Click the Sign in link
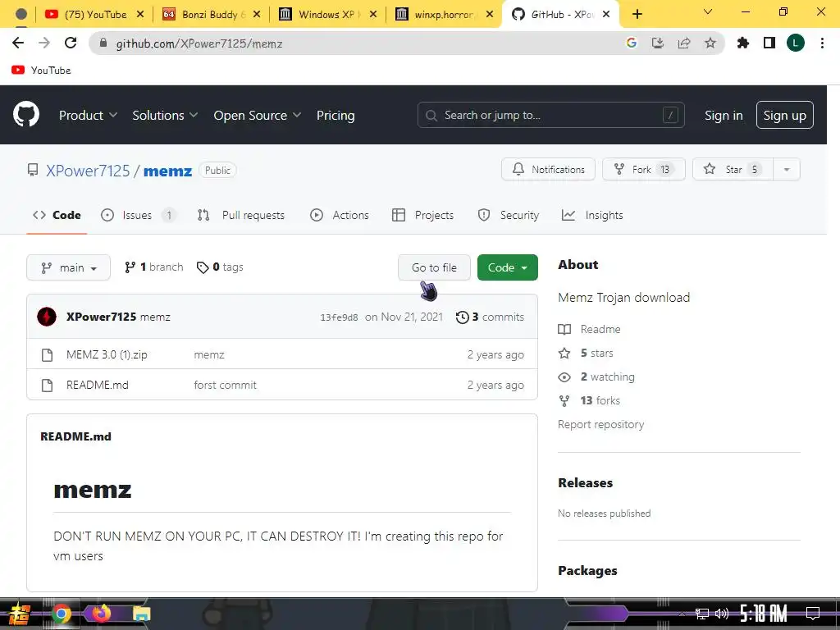Screen dimensions: 840x630 724,115
